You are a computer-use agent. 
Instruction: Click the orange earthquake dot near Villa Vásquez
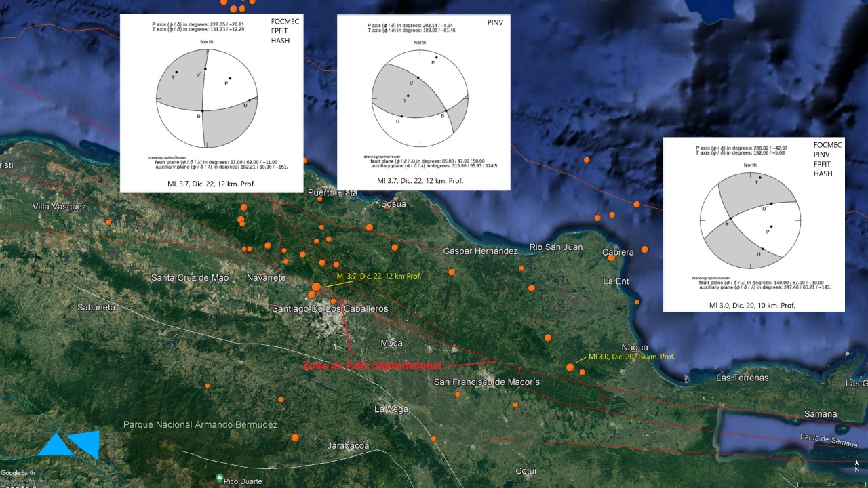pos(108,222)
